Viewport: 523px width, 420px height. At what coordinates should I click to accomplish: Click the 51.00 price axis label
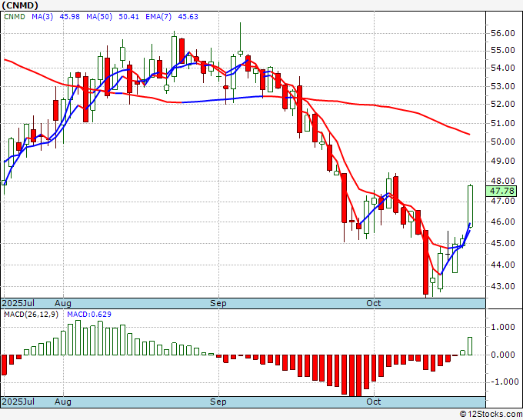tap(503, 123)
